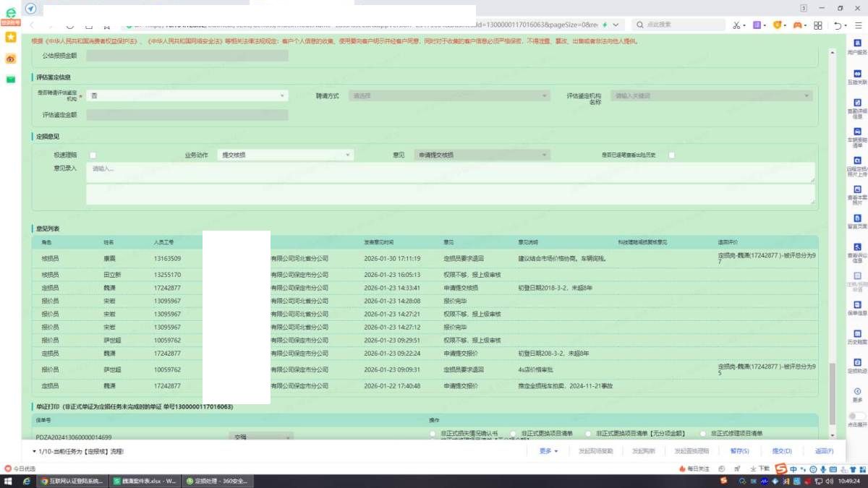The image size is (868, 488).
Task: Select the 非正式损失情况确认书 radio button
Action: (433, 433)
